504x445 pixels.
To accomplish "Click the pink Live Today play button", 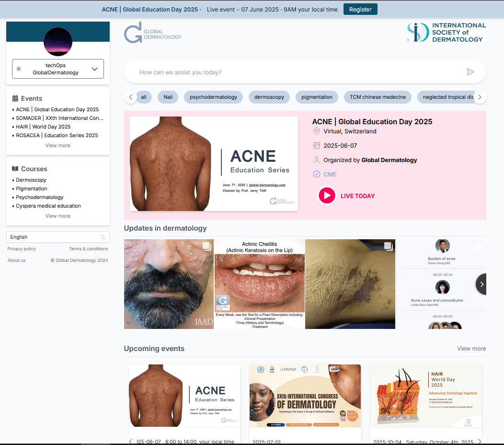I will 327,196.
